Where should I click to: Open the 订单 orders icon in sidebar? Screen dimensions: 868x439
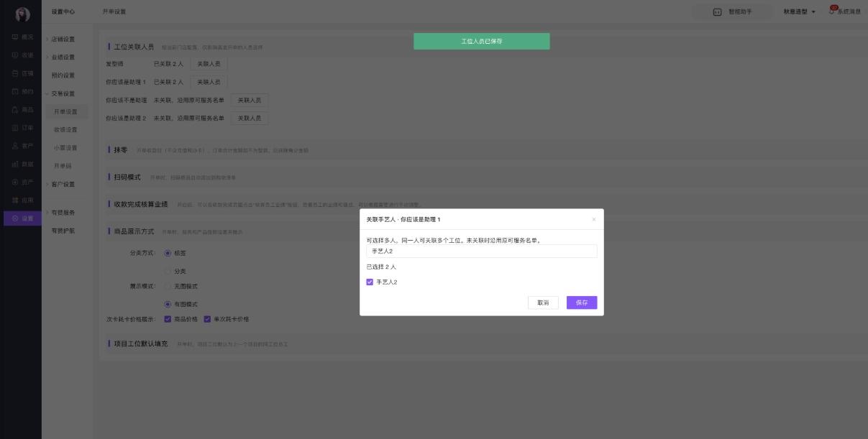pos(15,128)
